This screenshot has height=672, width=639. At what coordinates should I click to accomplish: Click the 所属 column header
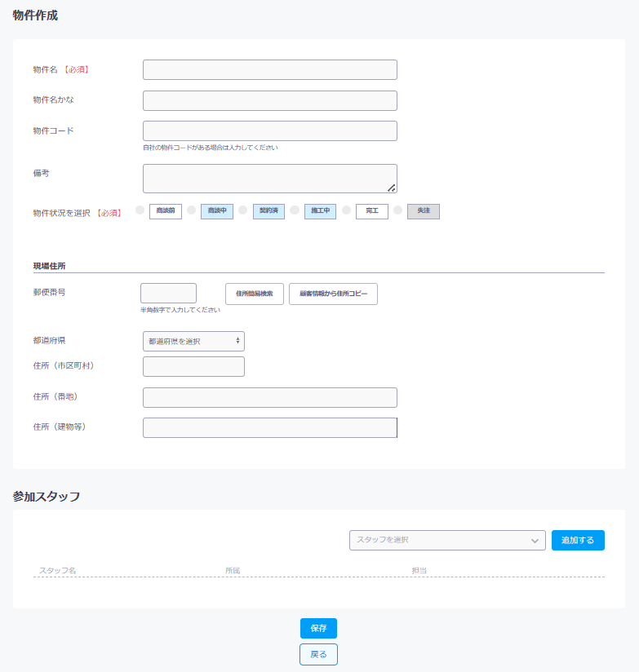click(233, 570)
